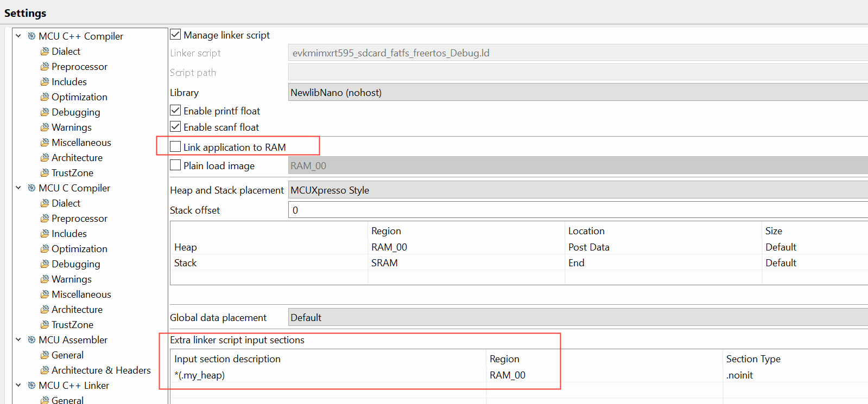Click the icon beside Optimization under C Compiler
This screenshot has height=404, width=868.
pyautogui.click(x=45, y=249)
